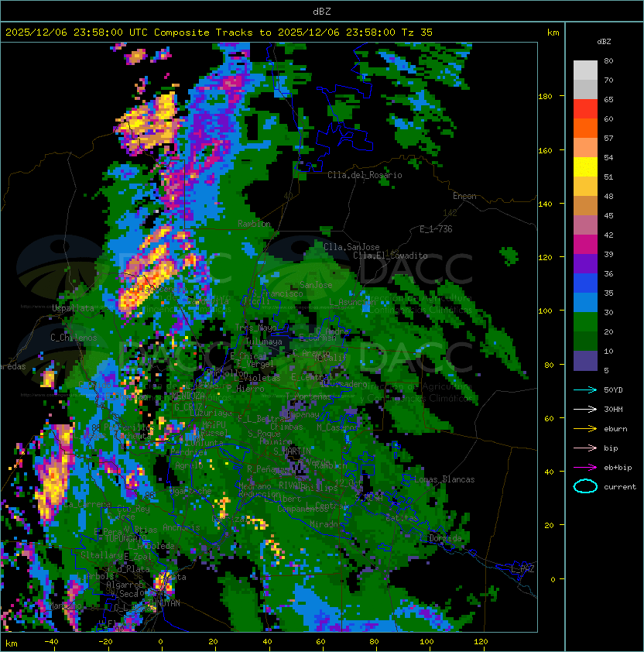Click the 60 km vertical axis tick label

pos(549,418)
